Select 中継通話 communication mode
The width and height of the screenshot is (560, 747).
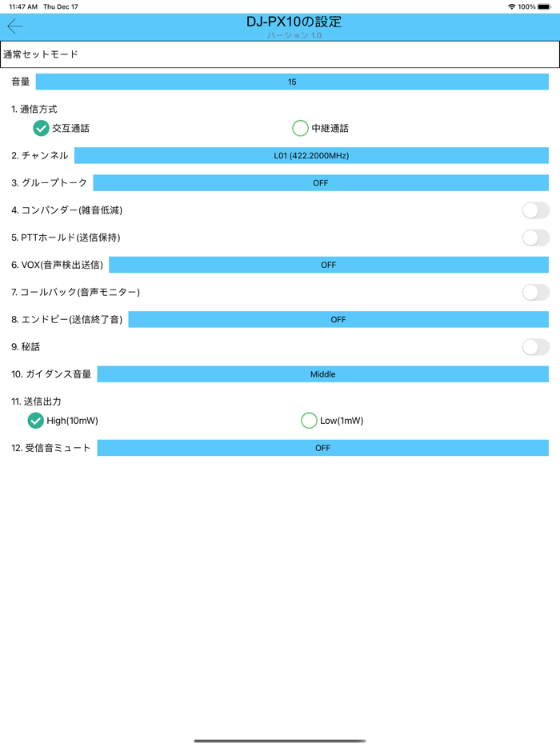point(302,128)
